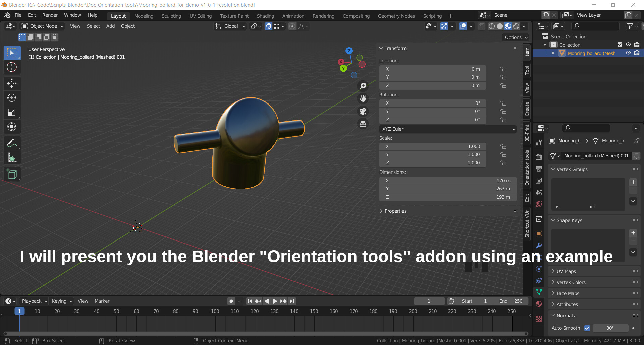Open the viewport Options dropdown
The width and height of the screenshot is (644, 345).
tap(516, 37)
